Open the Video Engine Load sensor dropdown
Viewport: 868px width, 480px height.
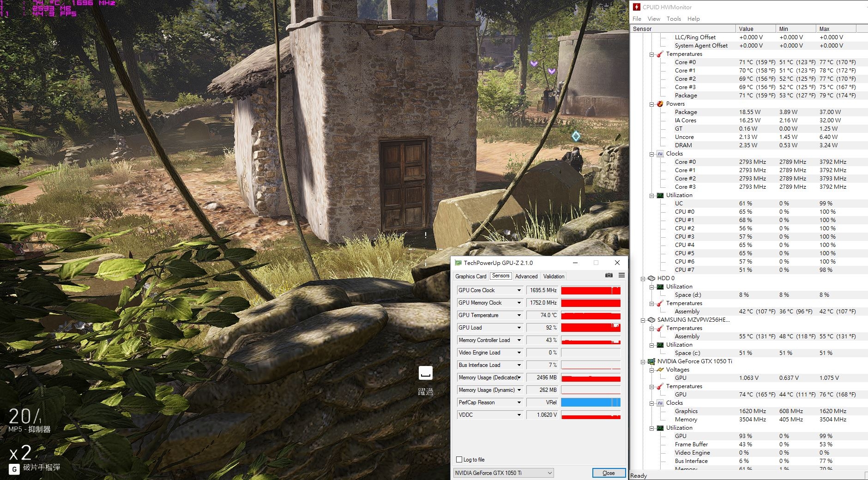[519, 353]
